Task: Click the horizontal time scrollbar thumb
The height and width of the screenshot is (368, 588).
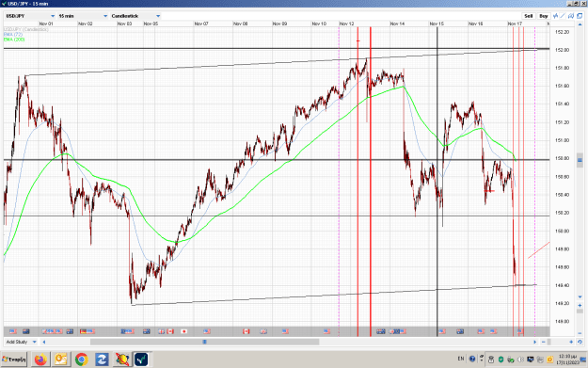Action: [205, 342]
